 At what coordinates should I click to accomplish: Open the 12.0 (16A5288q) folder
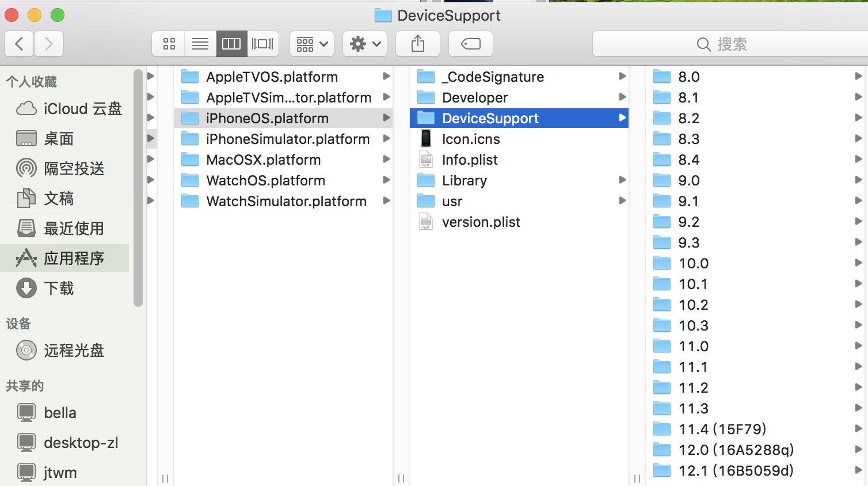(x=755, y=450)
